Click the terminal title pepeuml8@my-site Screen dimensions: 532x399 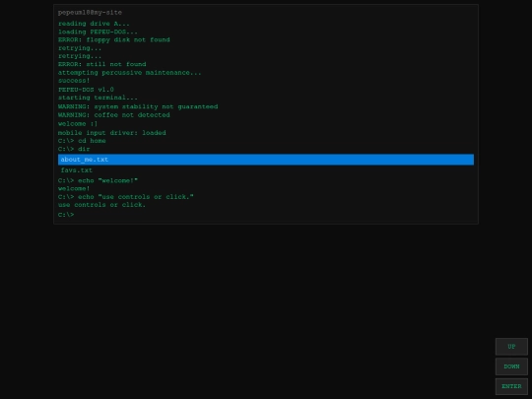coord(90,13)
